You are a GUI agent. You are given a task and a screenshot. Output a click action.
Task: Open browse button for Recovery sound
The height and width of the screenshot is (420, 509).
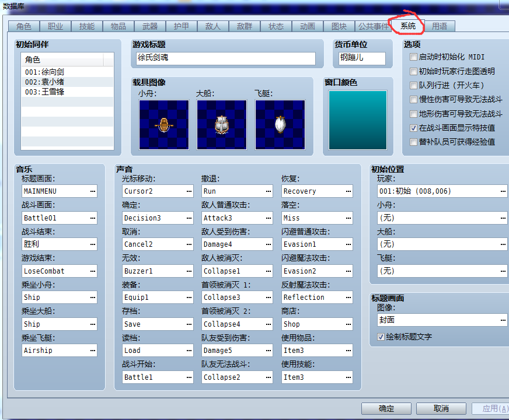click(x=348, y=191)
